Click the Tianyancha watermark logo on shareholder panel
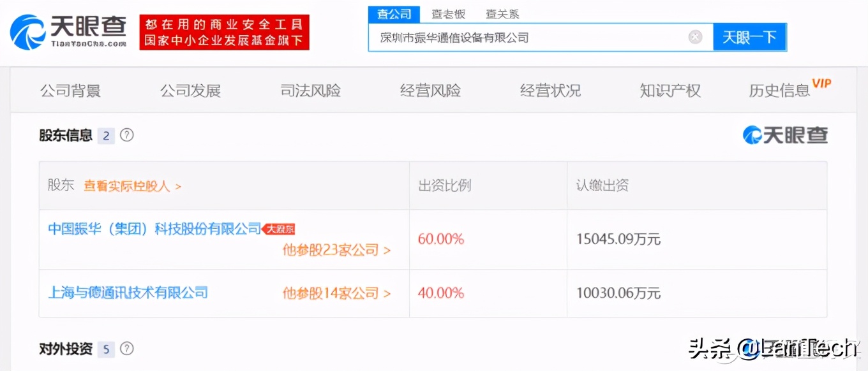The image size is (868, 371). coord(784,135)
